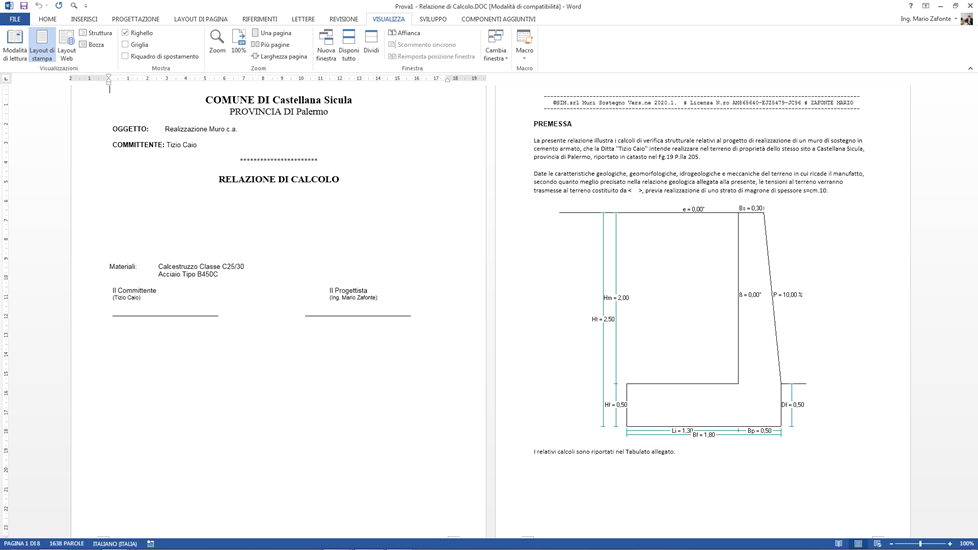
Task: View documents side by side with Affianca
Action: [404, 32]
